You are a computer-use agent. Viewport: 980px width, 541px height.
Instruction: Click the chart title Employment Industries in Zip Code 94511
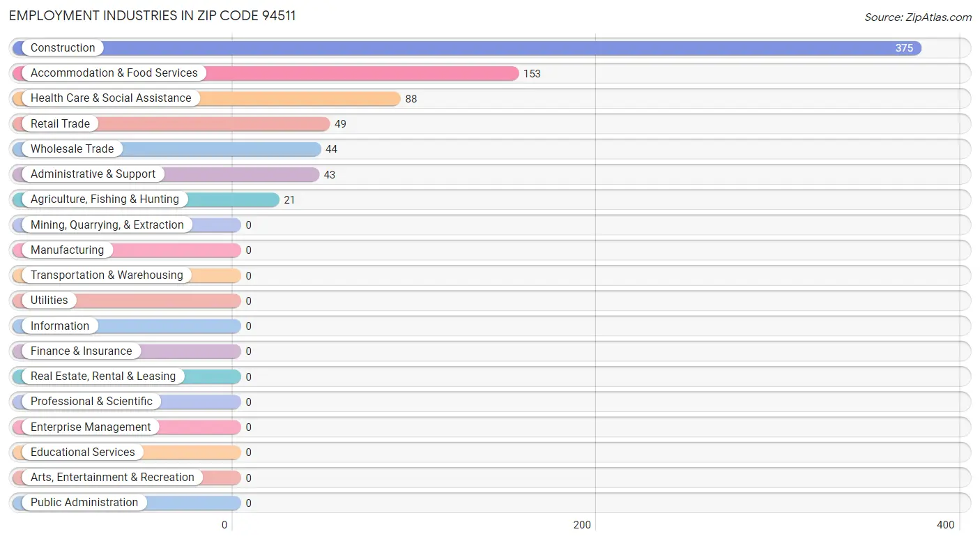(153, 16)
